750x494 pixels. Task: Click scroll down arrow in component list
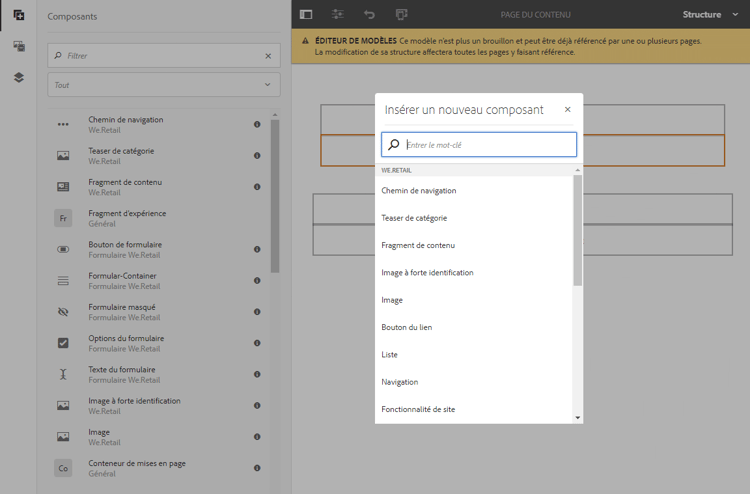578,417
